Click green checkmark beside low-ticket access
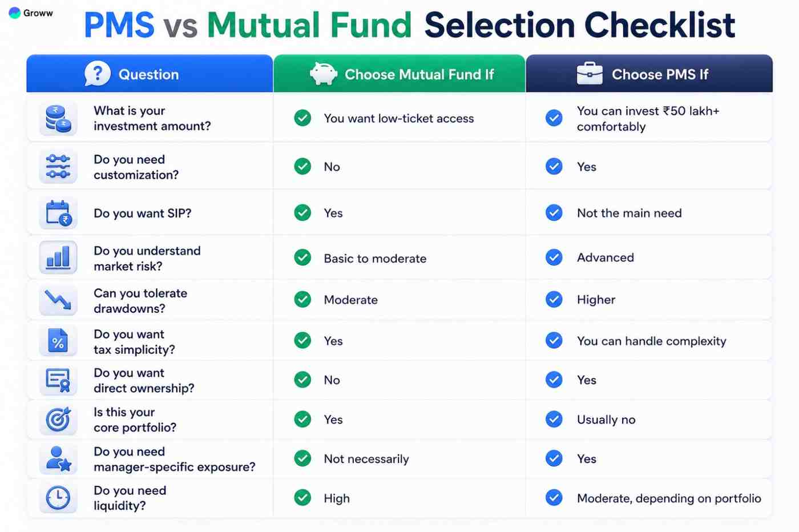The width and height of the screenshot is (799, 532). [302, 118]
